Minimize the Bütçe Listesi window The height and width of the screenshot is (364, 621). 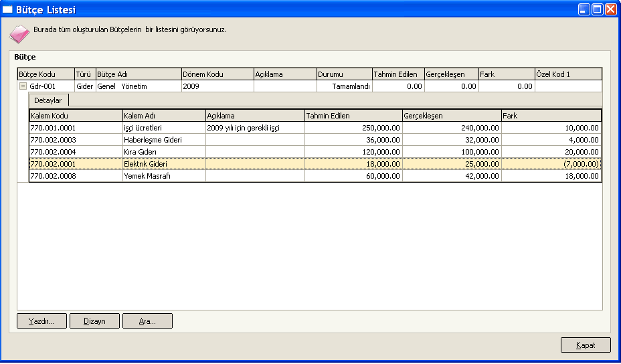[584, 9]
